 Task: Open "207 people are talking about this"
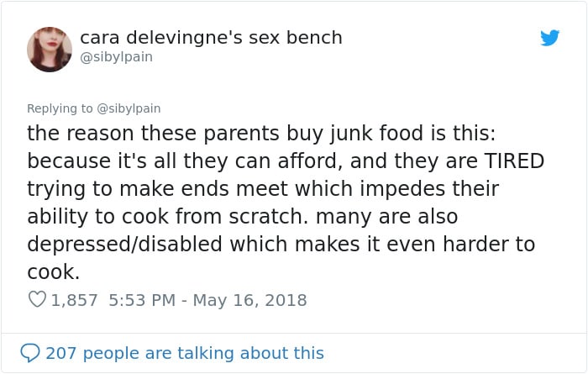click(x=185, y=353)
